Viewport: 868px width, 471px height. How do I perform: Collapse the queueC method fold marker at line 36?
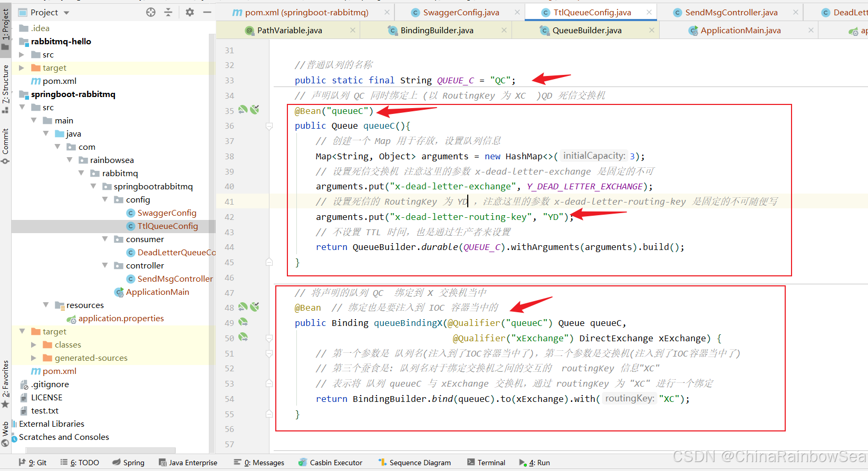pos(269,126)
